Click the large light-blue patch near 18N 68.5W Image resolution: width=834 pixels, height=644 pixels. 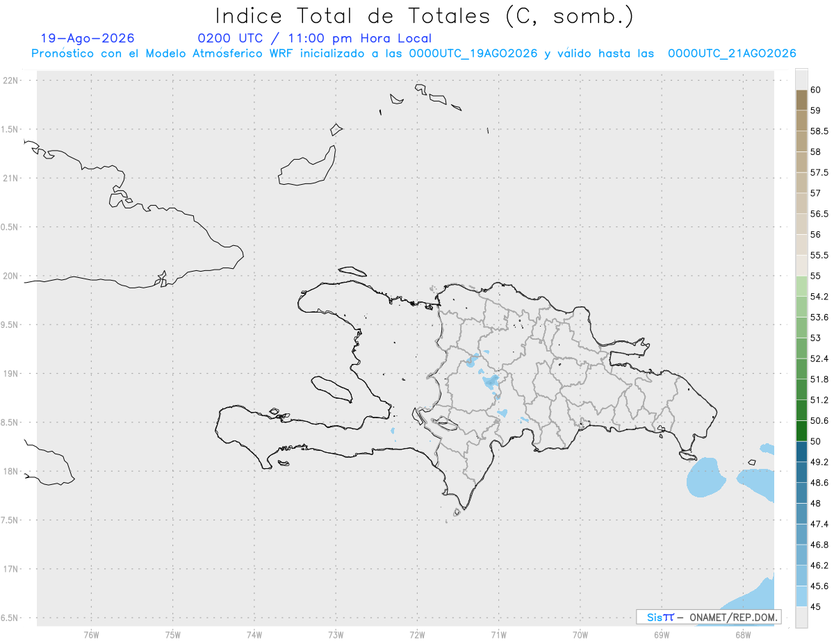pyautogui.click(x=705, y=477)
